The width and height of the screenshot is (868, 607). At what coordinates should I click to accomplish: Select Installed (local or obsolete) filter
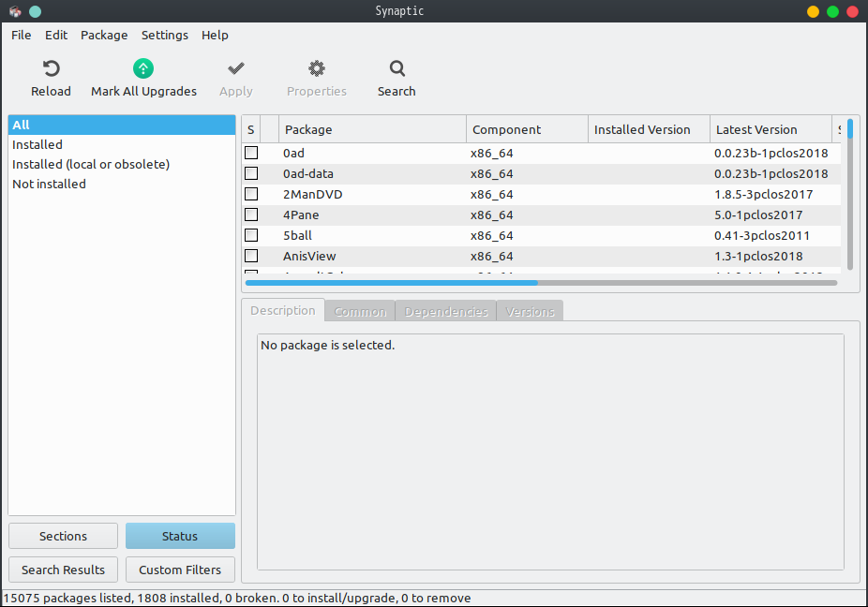click(122, 164)
